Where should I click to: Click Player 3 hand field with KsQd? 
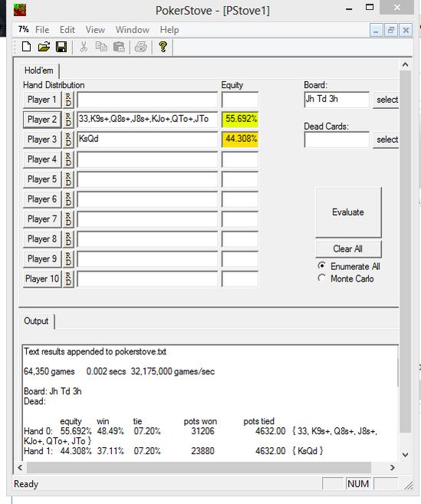(x=147, y=140)
